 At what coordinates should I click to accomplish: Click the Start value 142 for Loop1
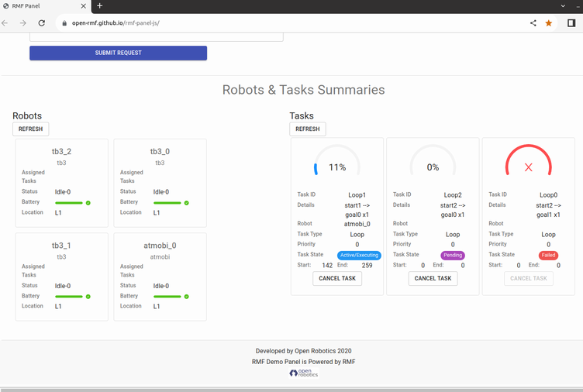[x=327, y=265]
